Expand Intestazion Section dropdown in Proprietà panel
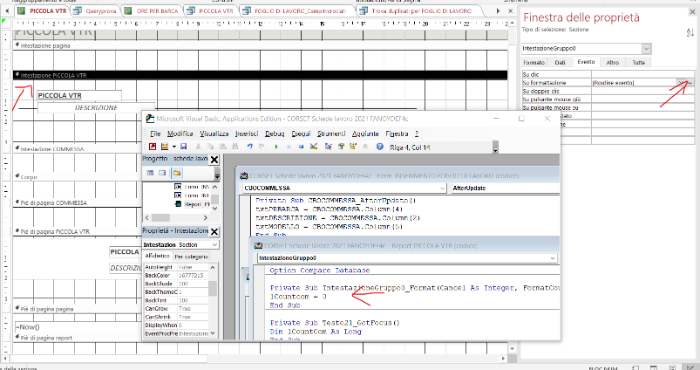 [x=215, y=245]
